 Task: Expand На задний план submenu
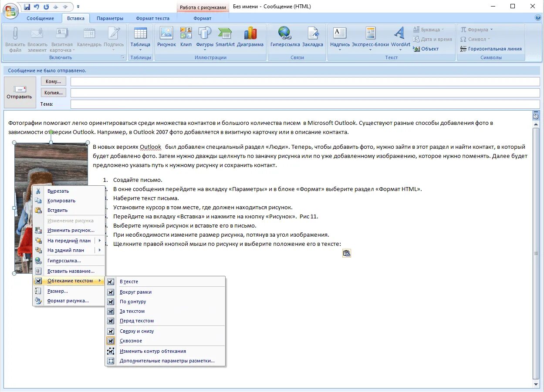click(x=100, y=250)
